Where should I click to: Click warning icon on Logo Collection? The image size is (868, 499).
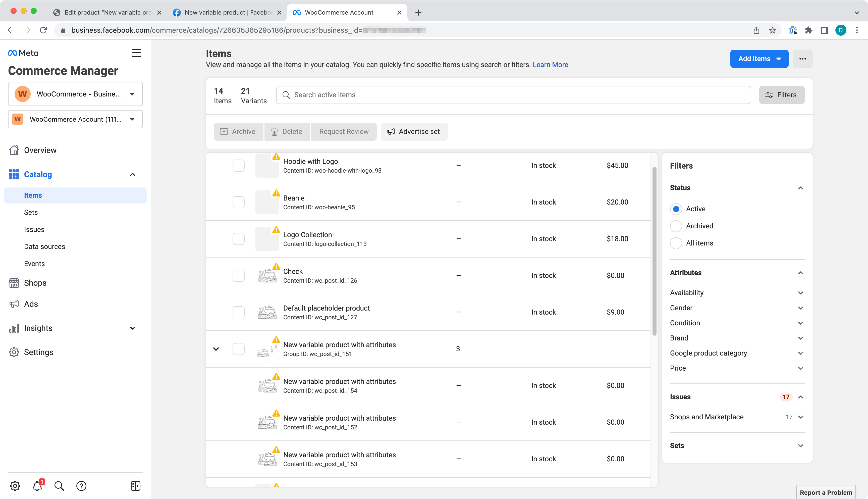point(276,230)
